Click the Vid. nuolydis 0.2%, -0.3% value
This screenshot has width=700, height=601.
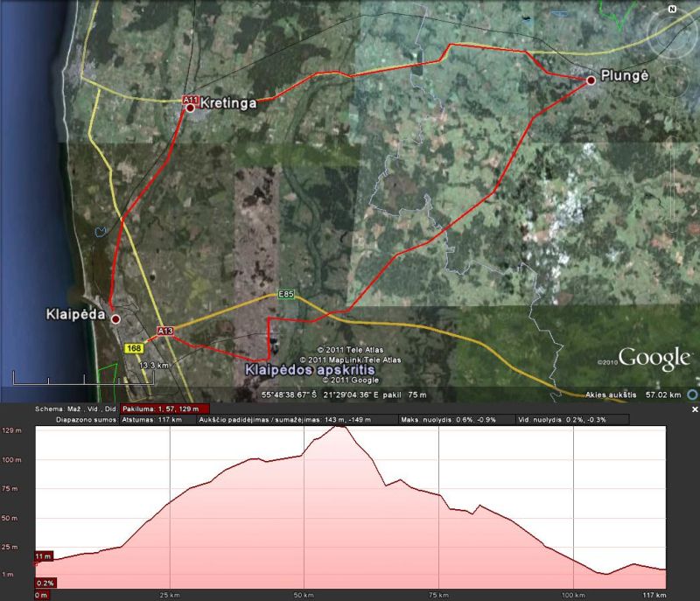coord(562,419)
